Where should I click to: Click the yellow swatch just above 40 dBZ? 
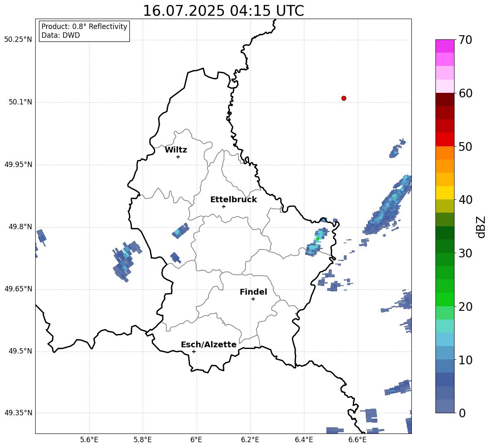coord(445,193)
